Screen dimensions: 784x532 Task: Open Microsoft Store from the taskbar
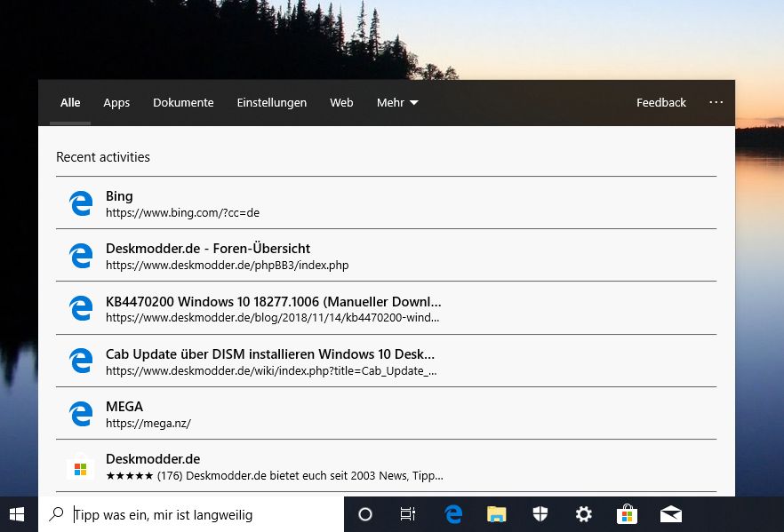click(627, 514)
